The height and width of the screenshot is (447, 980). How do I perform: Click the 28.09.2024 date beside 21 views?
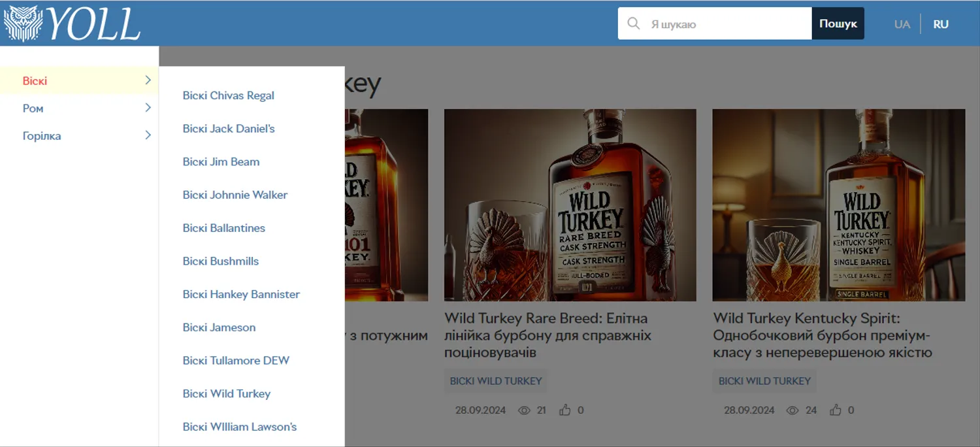click(x=481, y=410)
